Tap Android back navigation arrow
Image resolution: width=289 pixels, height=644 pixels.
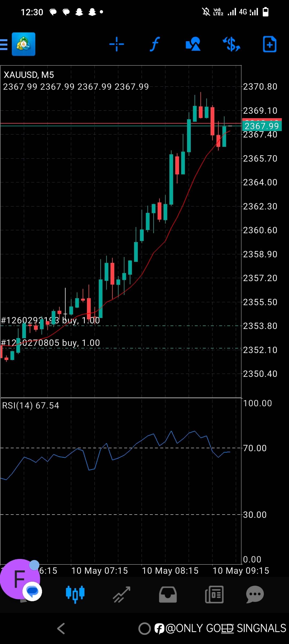61,628
